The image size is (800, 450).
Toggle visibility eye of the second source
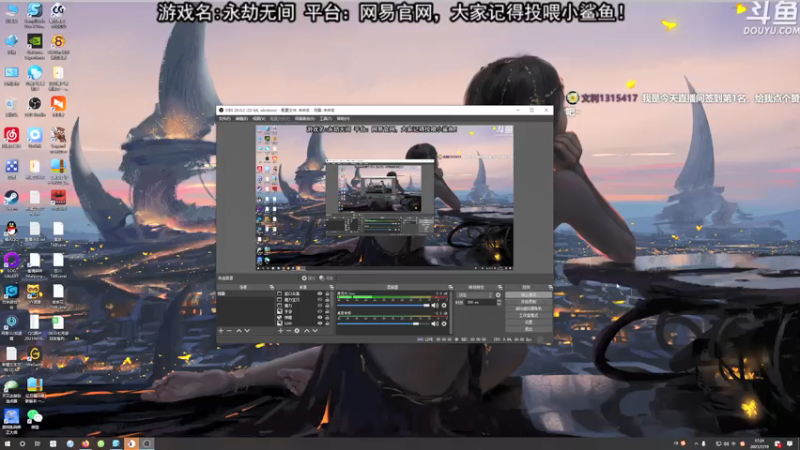click(320, 300)
